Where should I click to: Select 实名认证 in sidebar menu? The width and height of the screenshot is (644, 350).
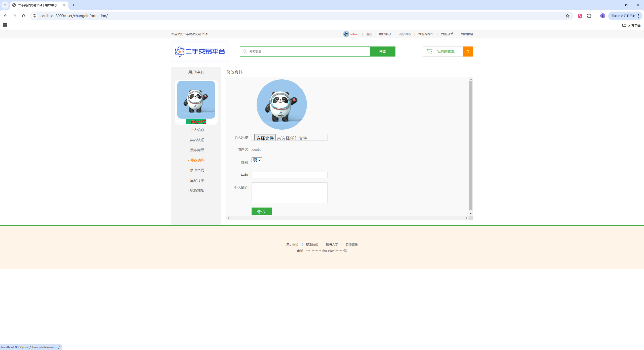(197, 140)
